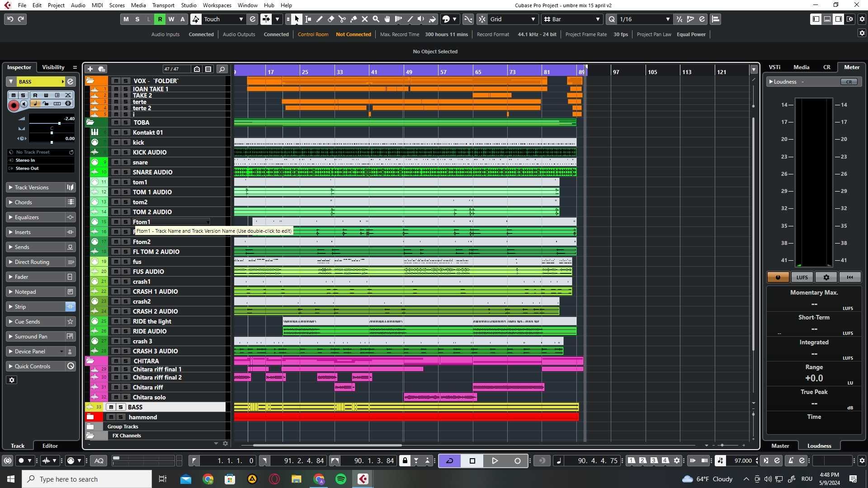Click the Undo arrow icon
868x488 pixels.
10,19
